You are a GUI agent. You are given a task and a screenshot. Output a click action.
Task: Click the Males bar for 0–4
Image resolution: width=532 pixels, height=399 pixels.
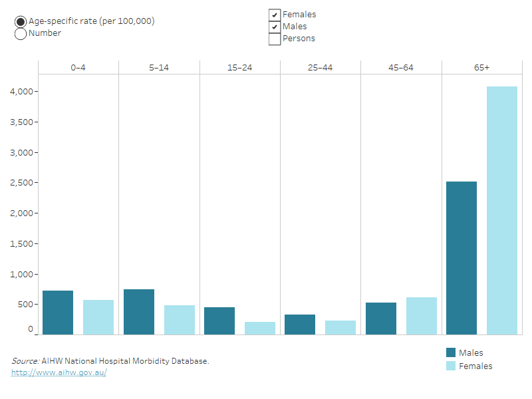tap(58, 313)
